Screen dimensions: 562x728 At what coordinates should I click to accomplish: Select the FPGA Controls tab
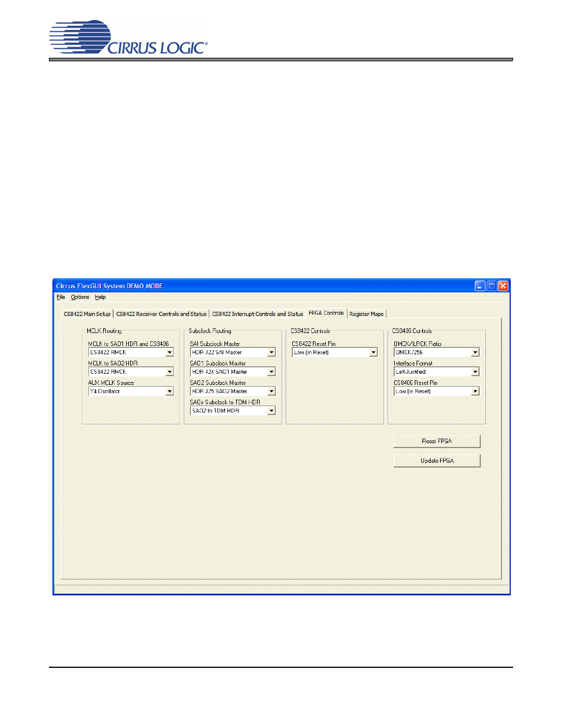point(326,313)
